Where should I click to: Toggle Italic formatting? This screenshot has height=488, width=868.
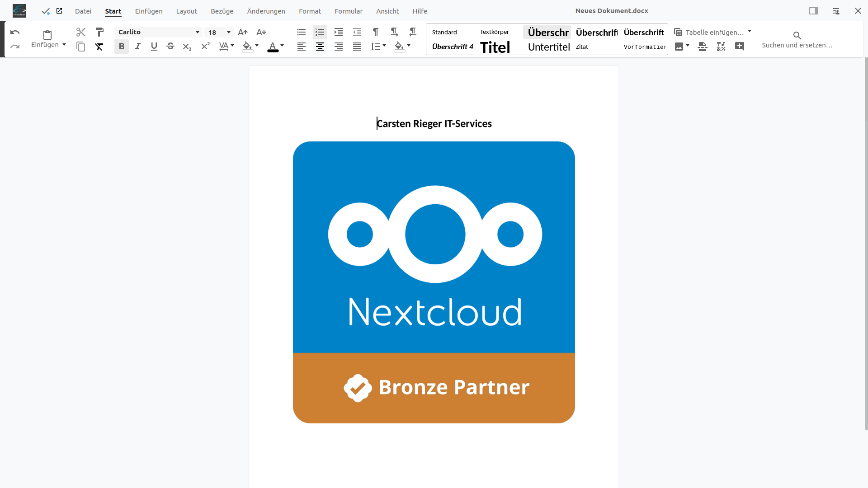(138, 47)
